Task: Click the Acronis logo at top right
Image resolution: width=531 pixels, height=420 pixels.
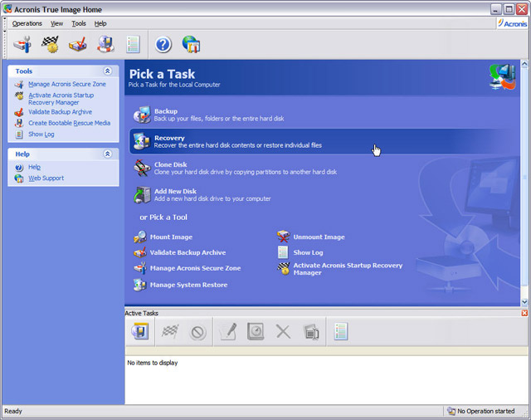Action: click(513, 23)
